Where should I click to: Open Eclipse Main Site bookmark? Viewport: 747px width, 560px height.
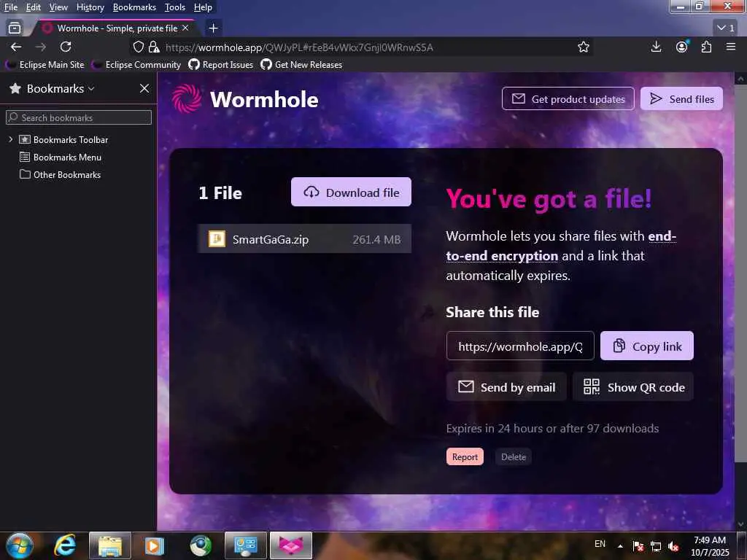[44, 64]
